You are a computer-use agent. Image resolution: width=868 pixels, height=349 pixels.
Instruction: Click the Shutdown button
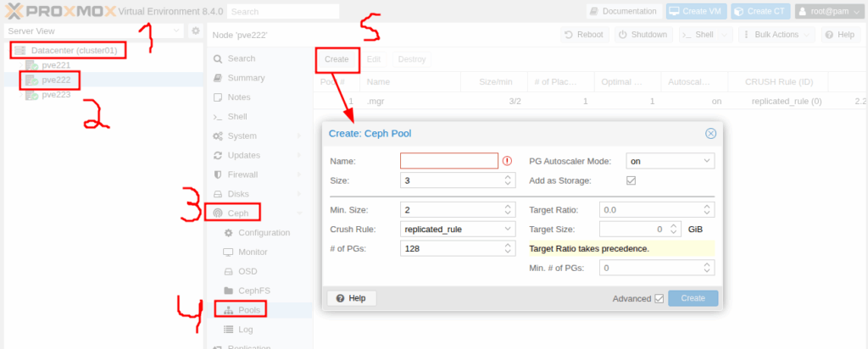643,34
